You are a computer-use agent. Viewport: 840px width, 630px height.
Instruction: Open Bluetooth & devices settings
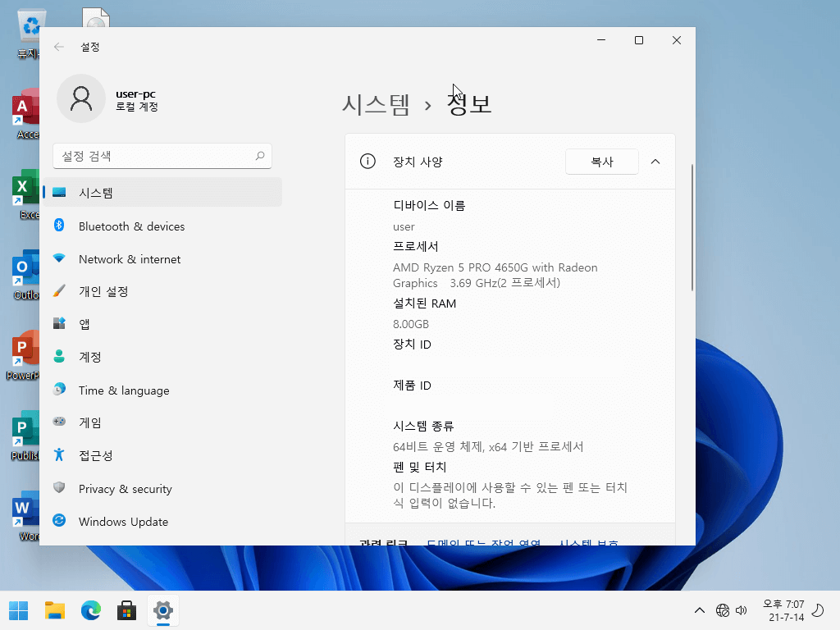[x=162, y=226]
